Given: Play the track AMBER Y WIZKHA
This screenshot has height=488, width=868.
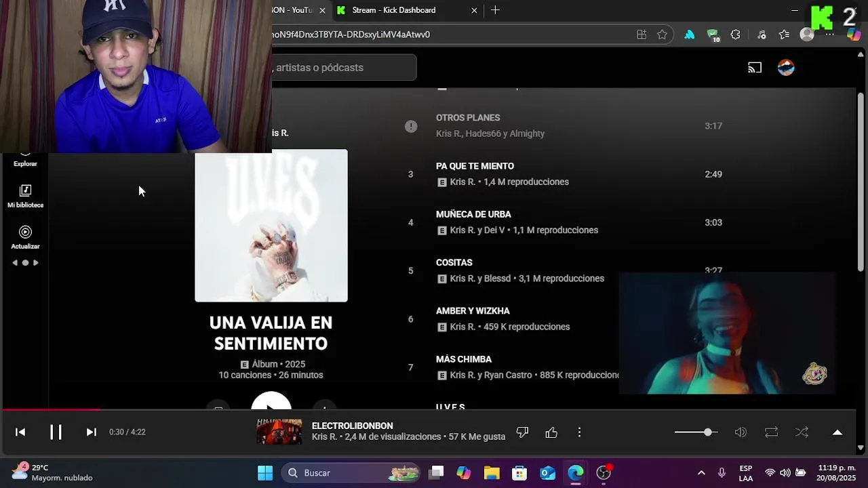Looking at the screenshot, I should [x=473, y=311].
